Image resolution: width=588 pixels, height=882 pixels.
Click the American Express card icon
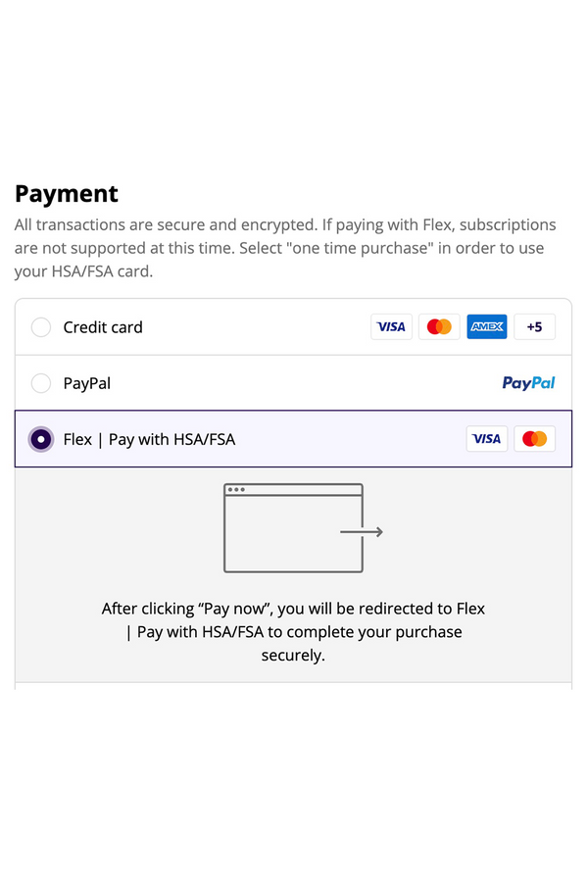coord(487,327)
